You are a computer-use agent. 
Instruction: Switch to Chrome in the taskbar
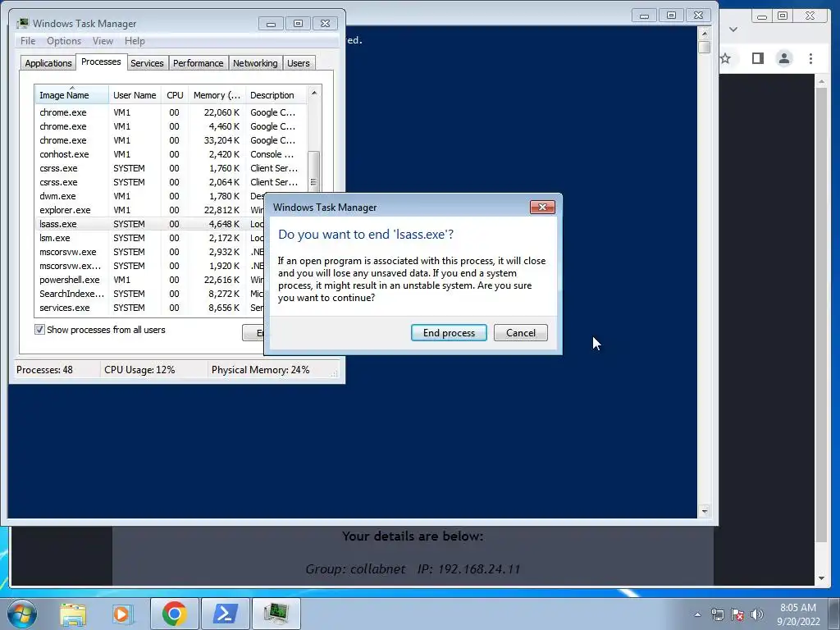[x=174, y=614]
